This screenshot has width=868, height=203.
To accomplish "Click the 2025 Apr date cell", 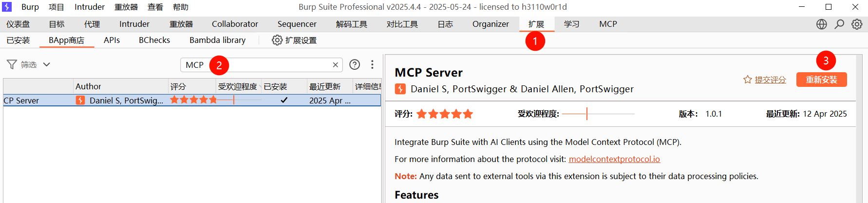I will click(x=330, y=101).
